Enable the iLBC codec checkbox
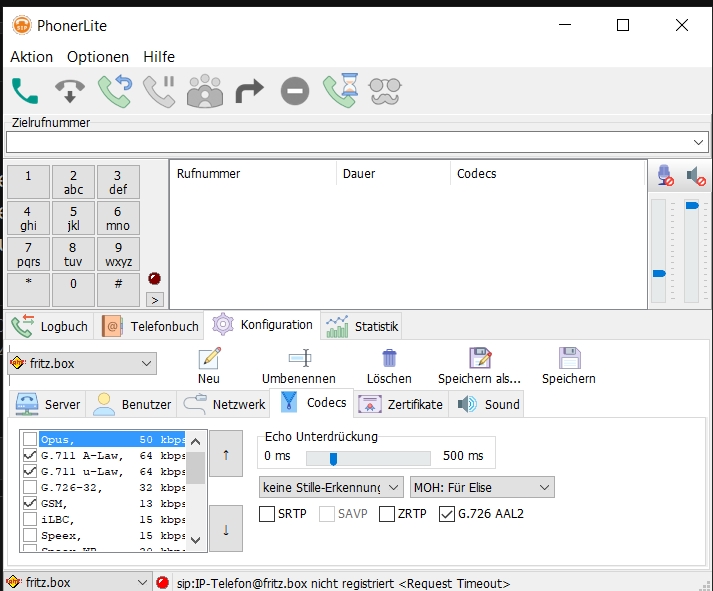The width and height of the screenshot is (713, 591). (30, 519)
